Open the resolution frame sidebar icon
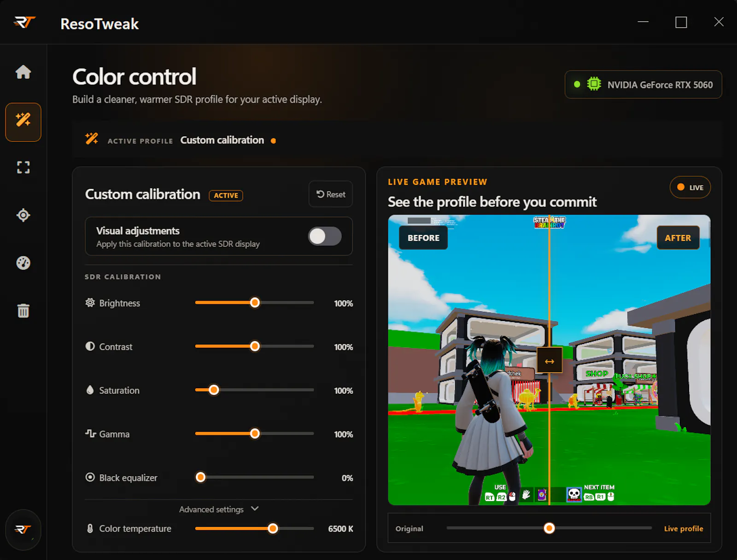Image resolution: width=737 pixels, height=560 pixels. pyautogui.click(x=23, y=167)
